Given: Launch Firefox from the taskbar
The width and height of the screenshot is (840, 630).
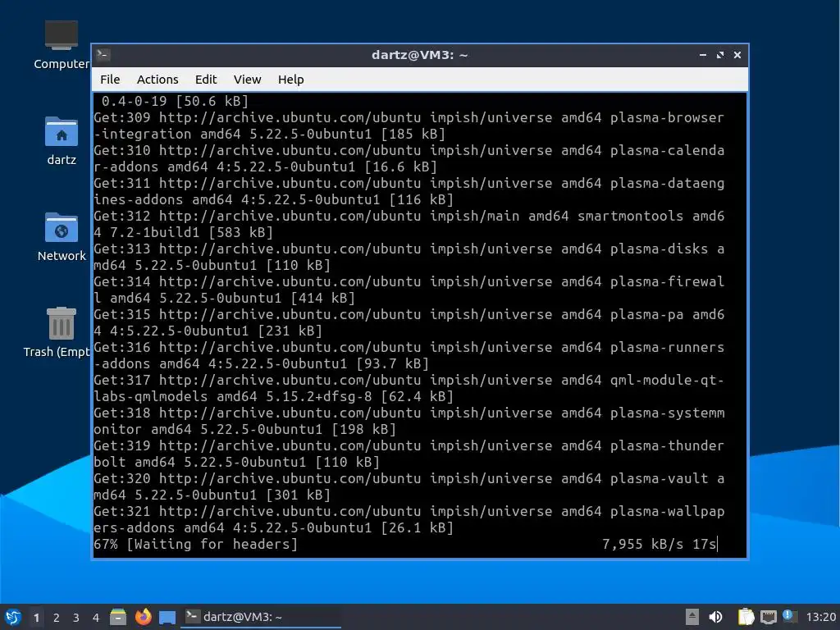Looking at the screenshot, I should (143, 617).
